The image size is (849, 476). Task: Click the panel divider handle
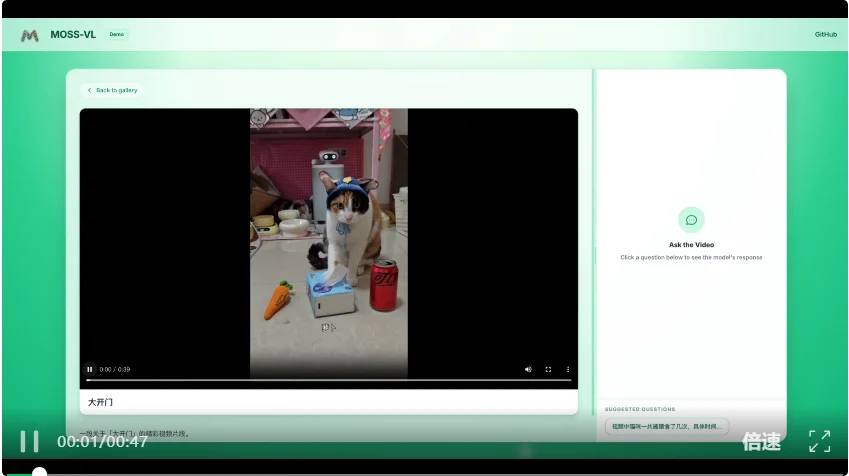pos(595,256)
